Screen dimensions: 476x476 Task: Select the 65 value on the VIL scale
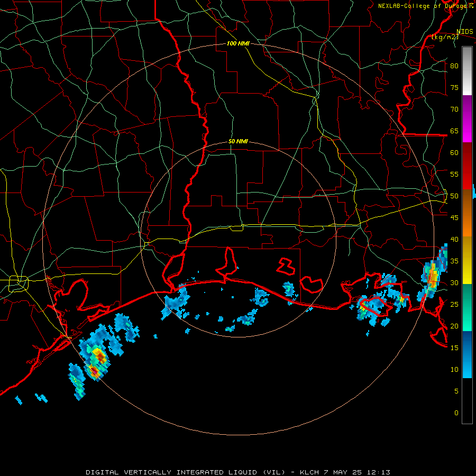point(454,131)
